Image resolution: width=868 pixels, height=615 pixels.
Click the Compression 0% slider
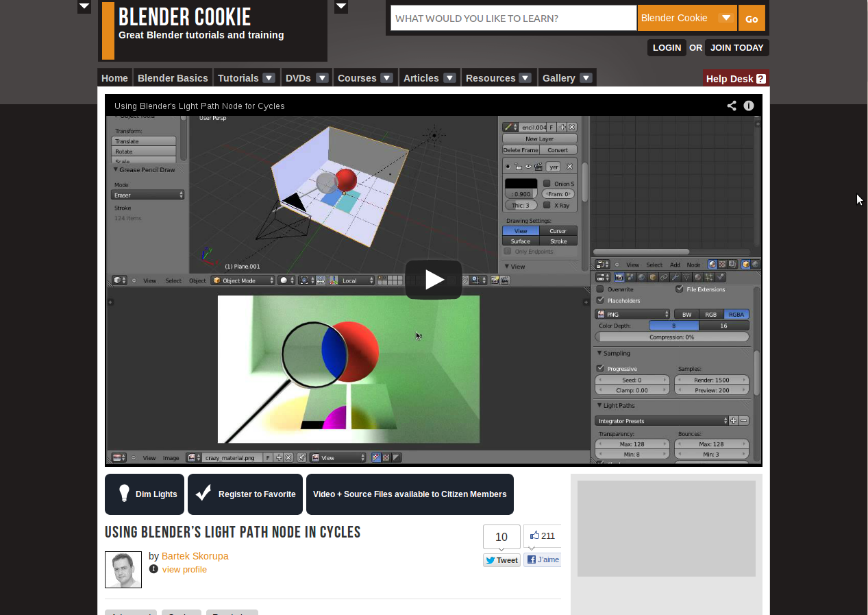[672, 337]
